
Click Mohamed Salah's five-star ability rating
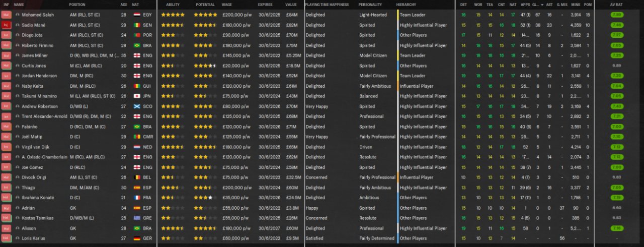173,15
